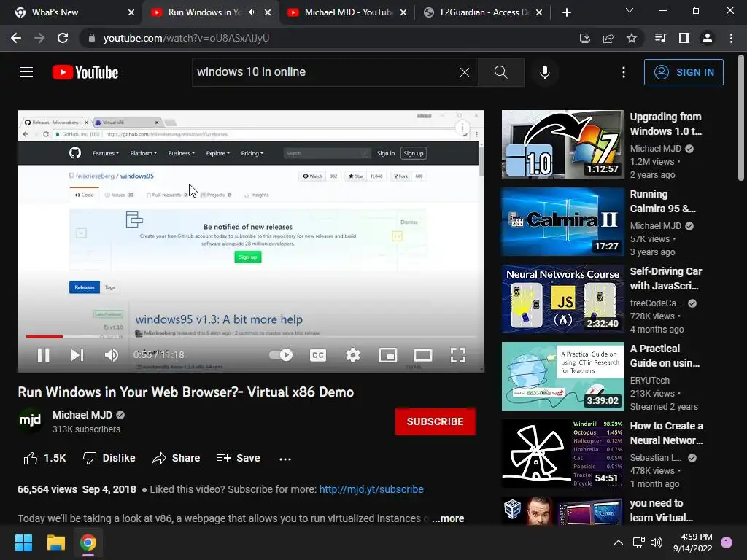Open Upgrading from Windows 1.0 thumbnail
Screen dimensions: 747x560
pyautogui.click(x=563, y=144)
